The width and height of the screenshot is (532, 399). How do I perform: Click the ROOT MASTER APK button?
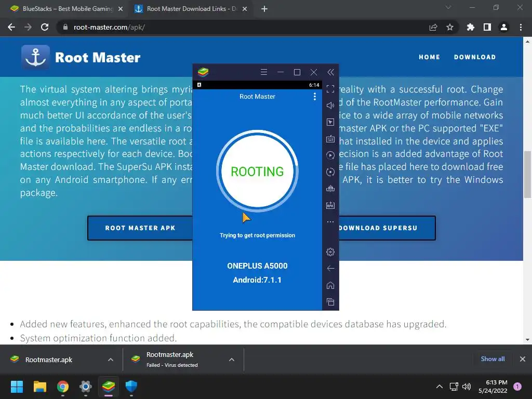(x=140, y=228)
